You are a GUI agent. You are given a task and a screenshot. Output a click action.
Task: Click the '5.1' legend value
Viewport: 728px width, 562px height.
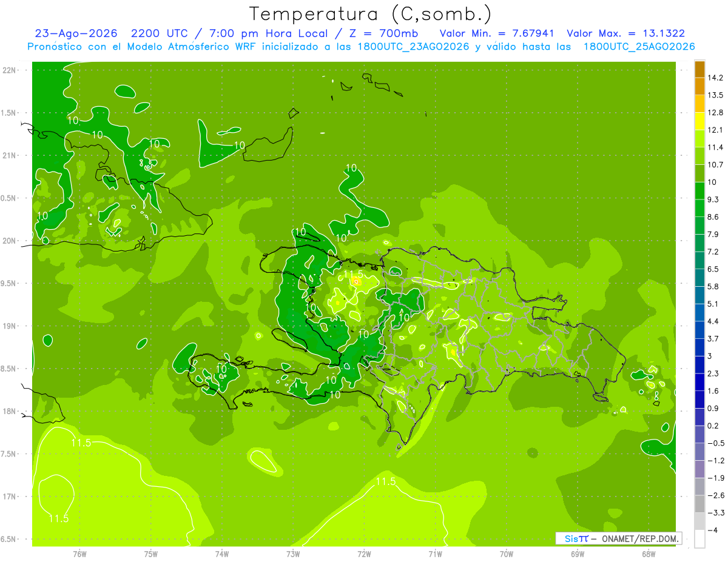(714, 304)
